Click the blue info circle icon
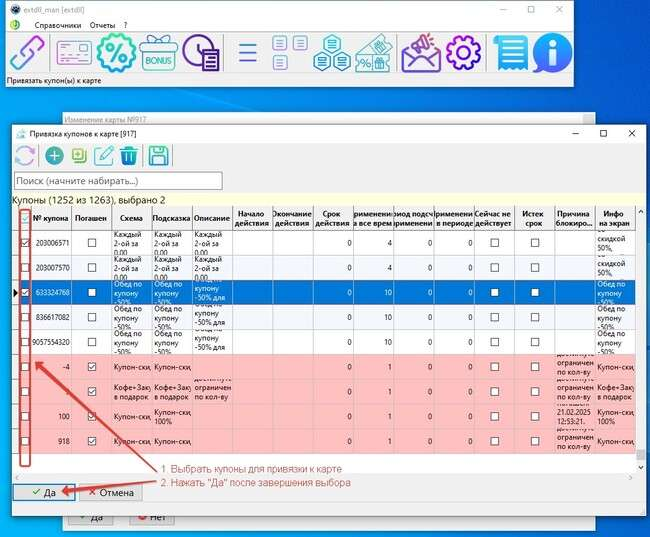Viewport: 650px width, 537px height. (551, 53)
